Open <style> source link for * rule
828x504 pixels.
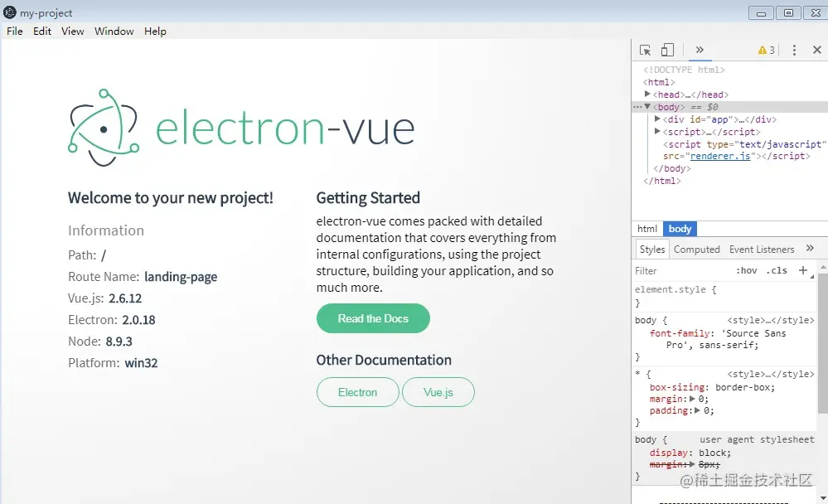[x=771, y=374]
